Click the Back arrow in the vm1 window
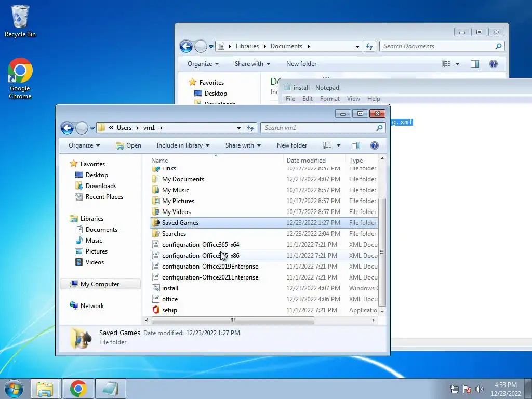This screenshot has width=532, height=399. 67,128
